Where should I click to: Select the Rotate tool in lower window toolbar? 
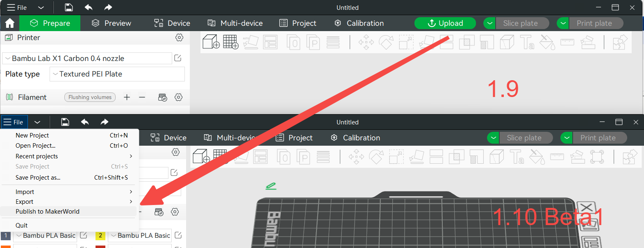376,156
